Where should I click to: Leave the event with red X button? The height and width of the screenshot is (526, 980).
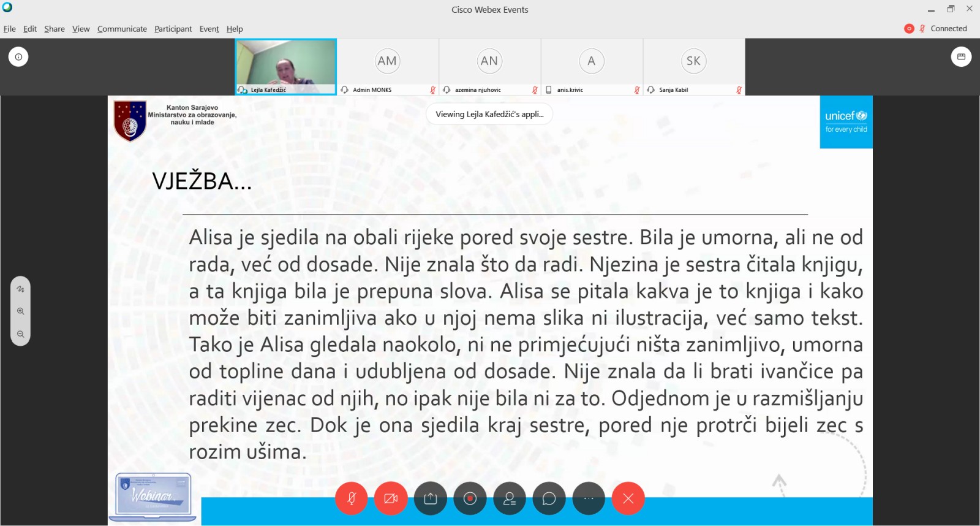coord(628,498)
